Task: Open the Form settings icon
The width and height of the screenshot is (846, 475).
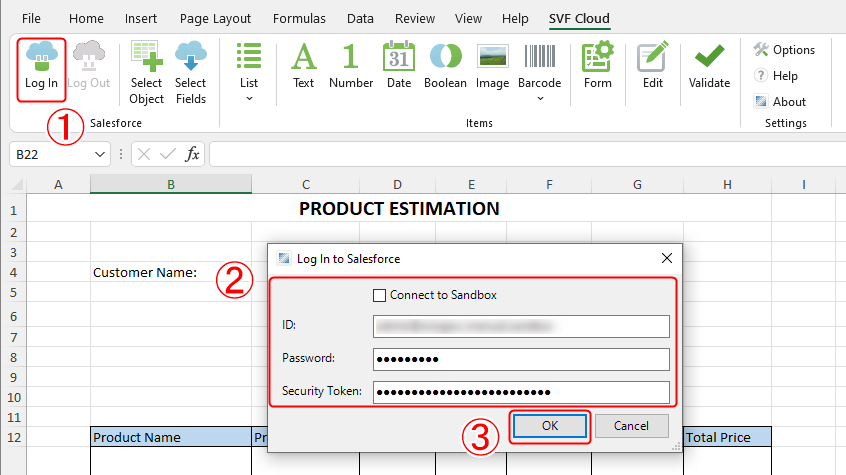Action: (598, 56)
